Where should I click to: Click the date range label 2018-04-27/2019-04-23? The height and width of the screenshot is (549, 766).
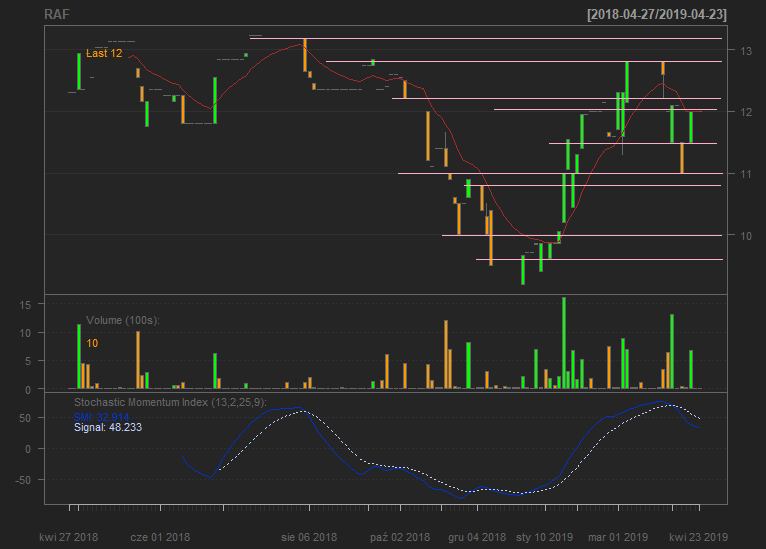[657, 15]
